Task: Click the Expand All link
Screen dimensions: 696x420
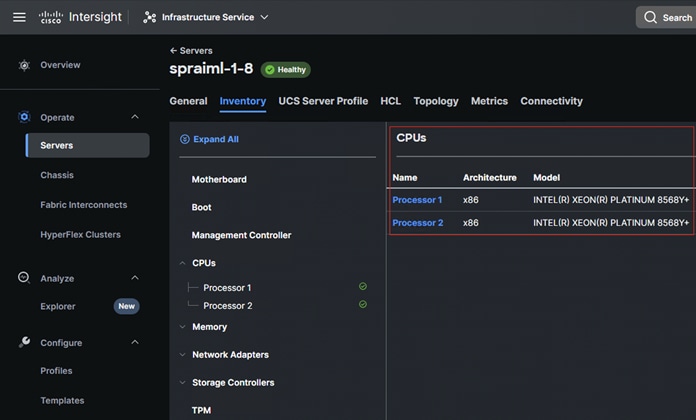Action: (216, 139)
